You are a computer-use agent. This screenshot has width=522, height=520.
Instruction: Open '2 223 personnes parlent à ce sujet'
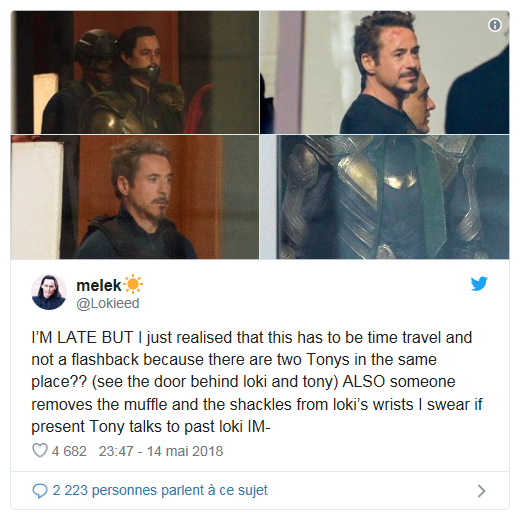click(x=160, y=490)
